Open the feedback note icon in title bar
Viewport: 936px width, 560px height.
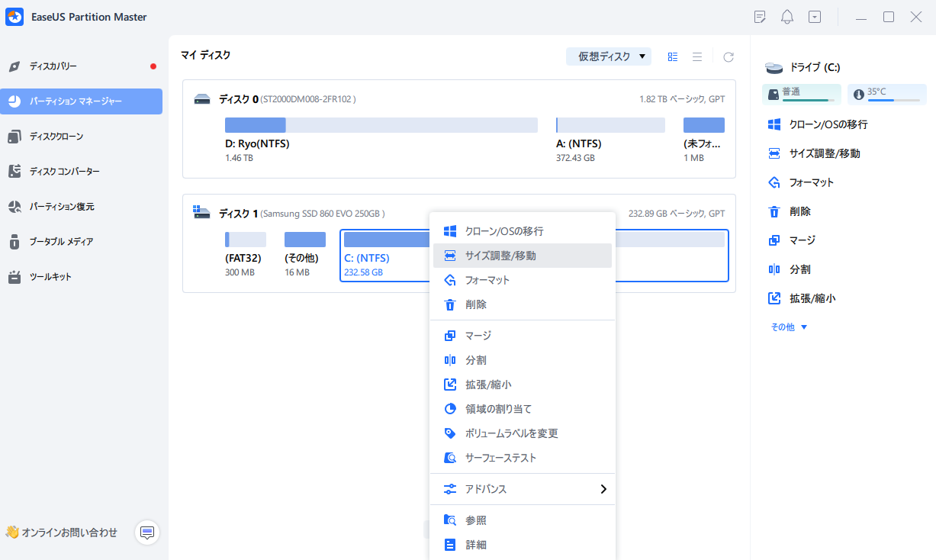pyautogui.click(x=759, y=16)
